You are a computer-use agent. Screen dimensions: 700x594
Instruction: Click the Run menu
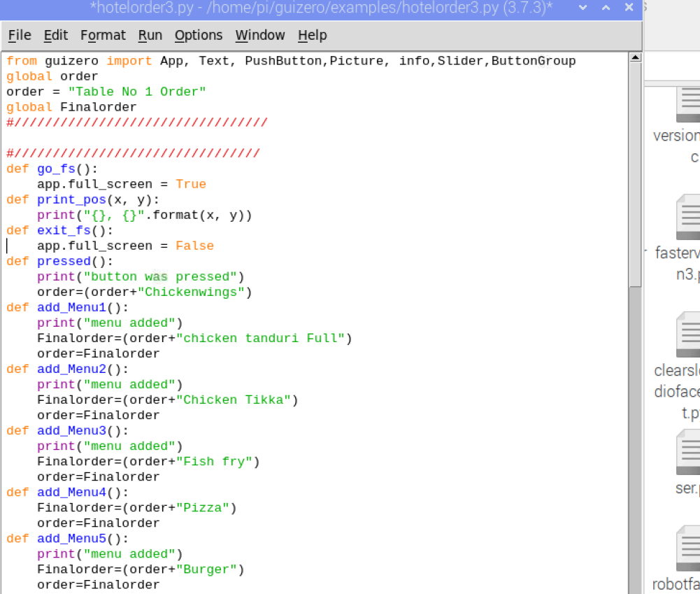click(x=150, y=35)
